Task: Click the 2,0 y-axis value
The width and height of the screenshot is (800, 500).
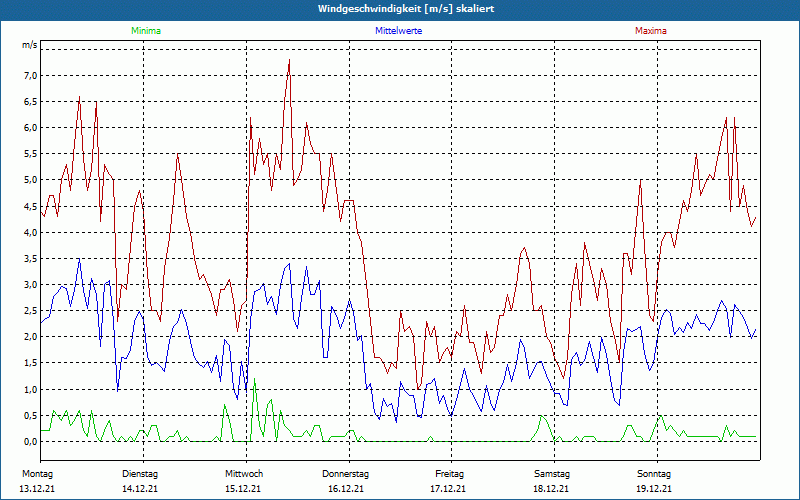Action: tap(31, 337)
